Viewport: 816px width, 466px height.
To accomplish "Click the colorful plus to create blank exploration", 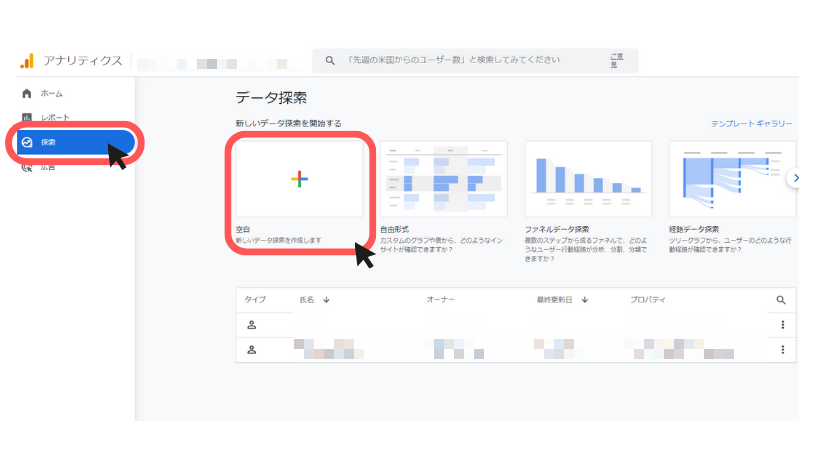I will click(299, 179).
